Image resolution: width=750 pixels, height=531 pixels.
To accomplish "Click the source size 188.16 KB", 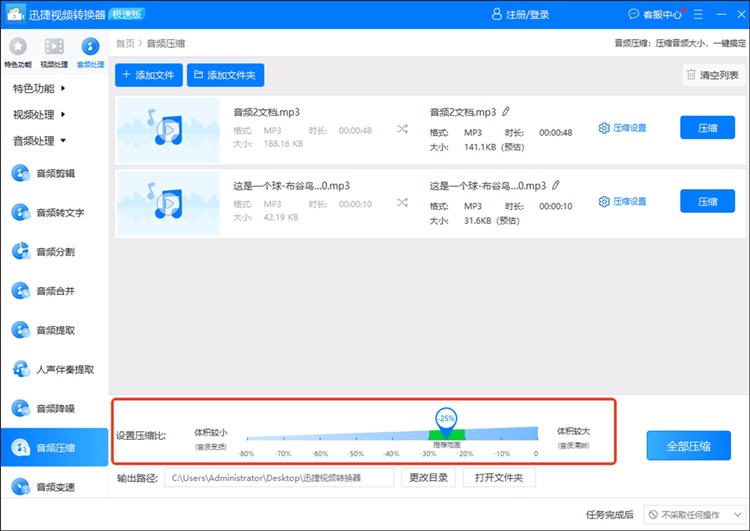I will (283, 144).
